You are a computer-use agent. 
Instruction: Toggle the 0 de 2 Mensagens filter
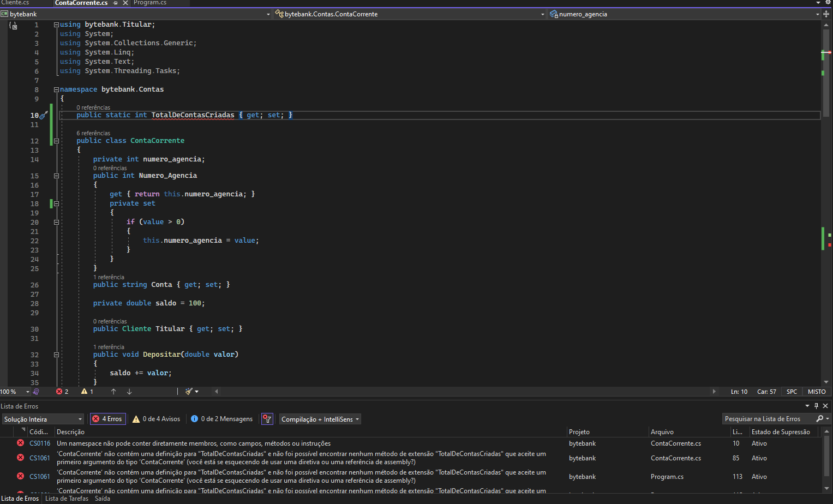click(x=222, y=419)
